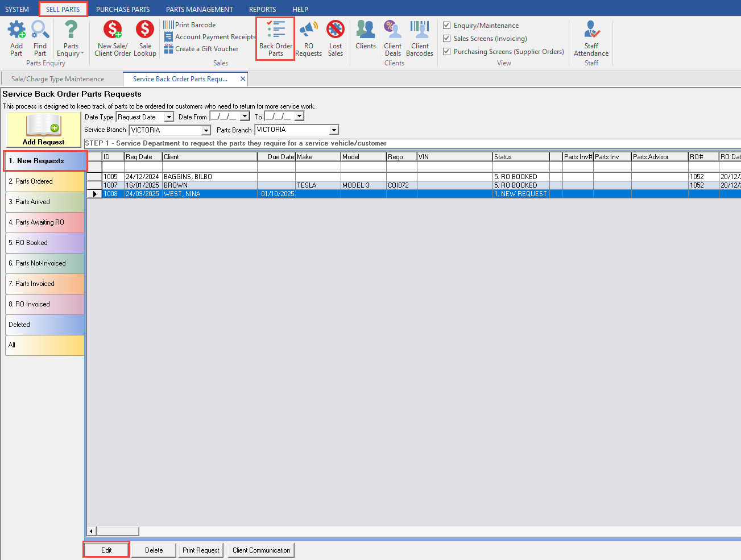Click the Edit button

pyautogui.click(x=106, y=550)
